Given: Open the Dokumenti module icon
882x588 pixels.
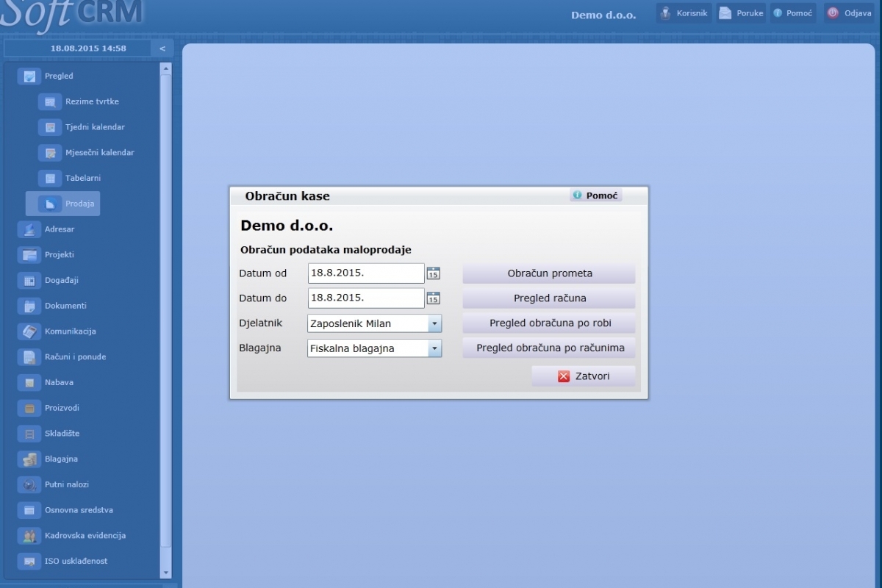Looking at the screenshot, I should 29,306.
